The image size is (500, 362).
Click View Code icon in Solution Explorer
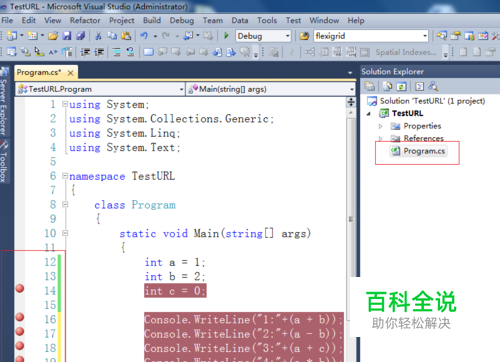point(419,86)
